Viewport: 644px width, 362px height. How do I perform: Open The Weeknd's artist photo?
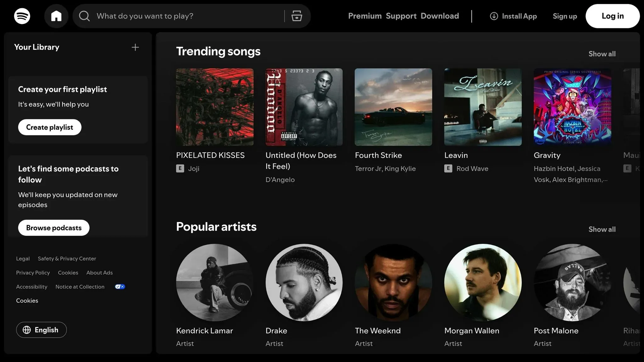coord(393,282)
